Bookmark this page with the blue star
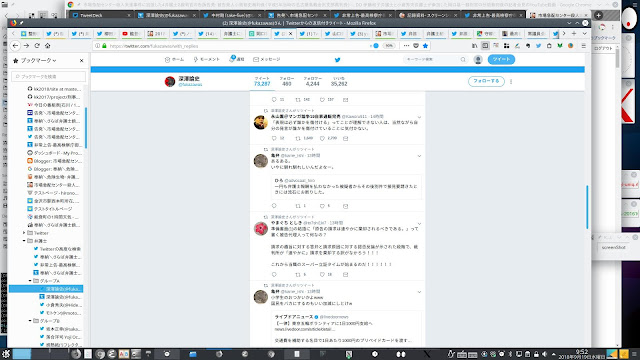This screenshot has height=360, width=640. click(425, 46)
